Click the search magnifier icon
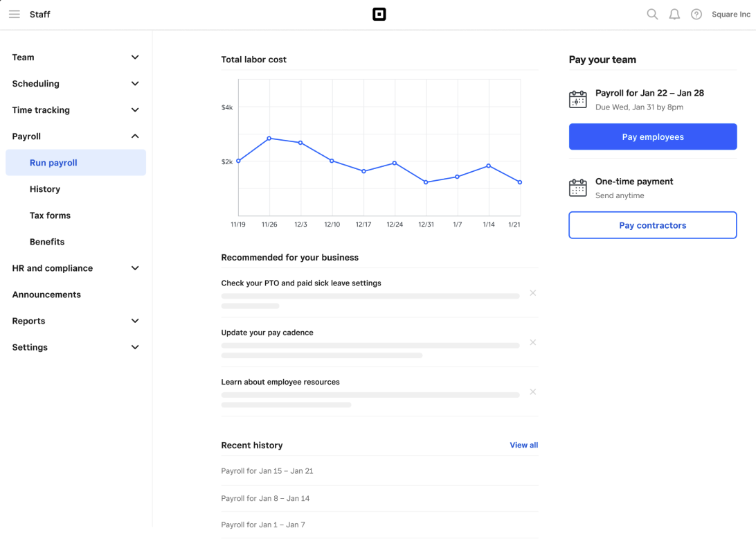 click(651, 14)
